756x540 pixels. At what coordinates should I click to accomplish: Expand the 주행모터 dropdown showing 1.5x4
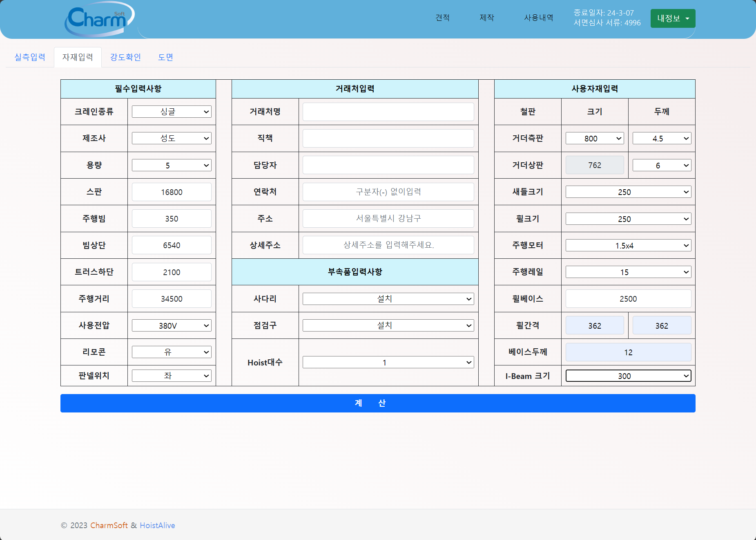[x=628, y=246]
